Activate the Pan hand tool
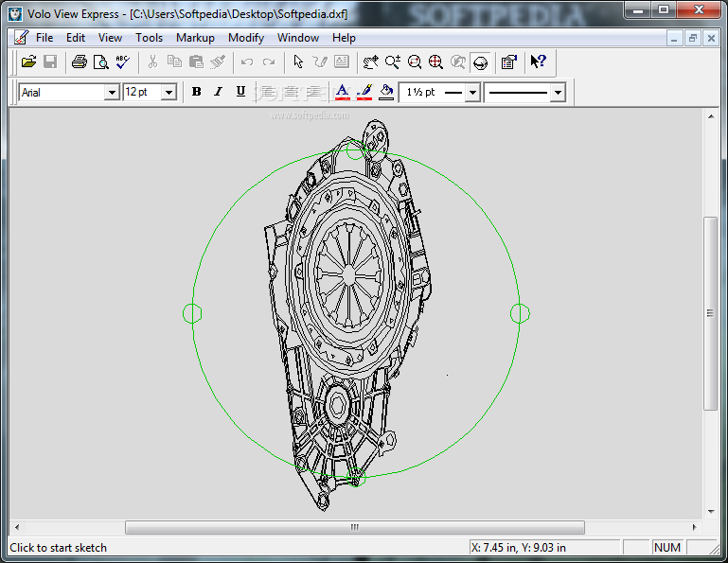 pyautogui.click(x=370, y=62)
